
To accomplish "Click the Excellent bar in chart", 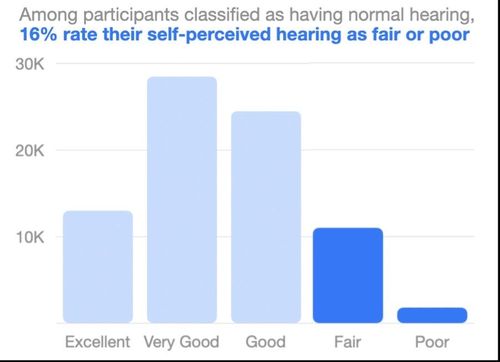I will point(98,267).
